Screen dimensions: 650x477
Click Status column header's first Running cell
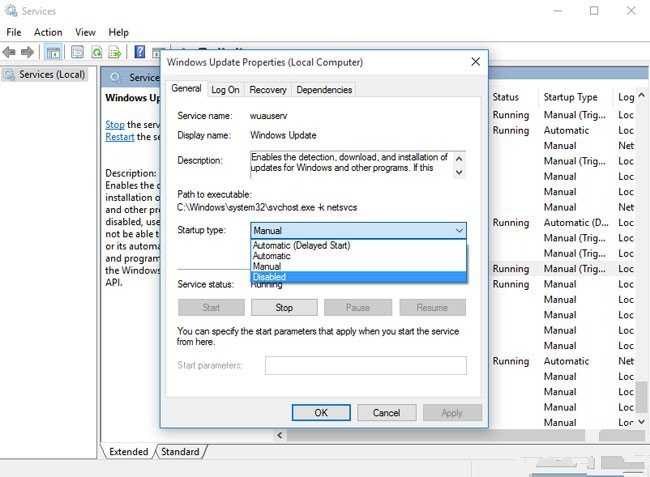click(511, 115)
